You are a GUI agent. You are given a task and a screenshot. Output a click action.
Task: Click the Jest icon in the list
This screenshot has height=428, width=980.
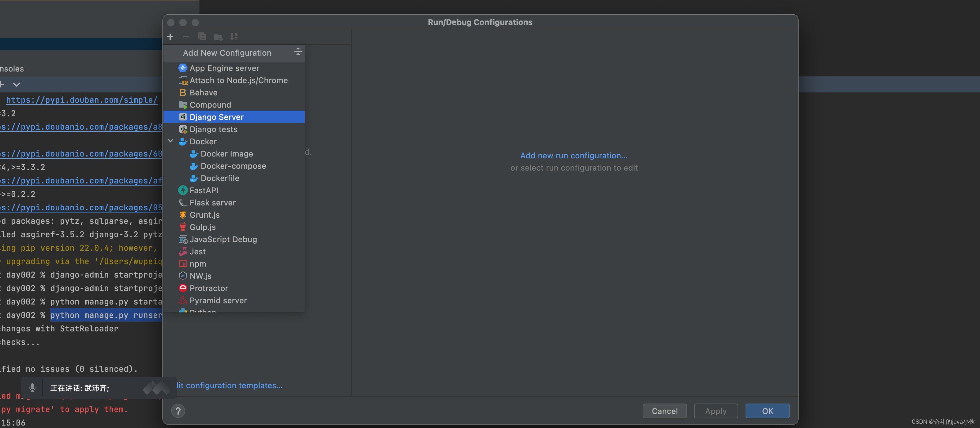point(183,251)
